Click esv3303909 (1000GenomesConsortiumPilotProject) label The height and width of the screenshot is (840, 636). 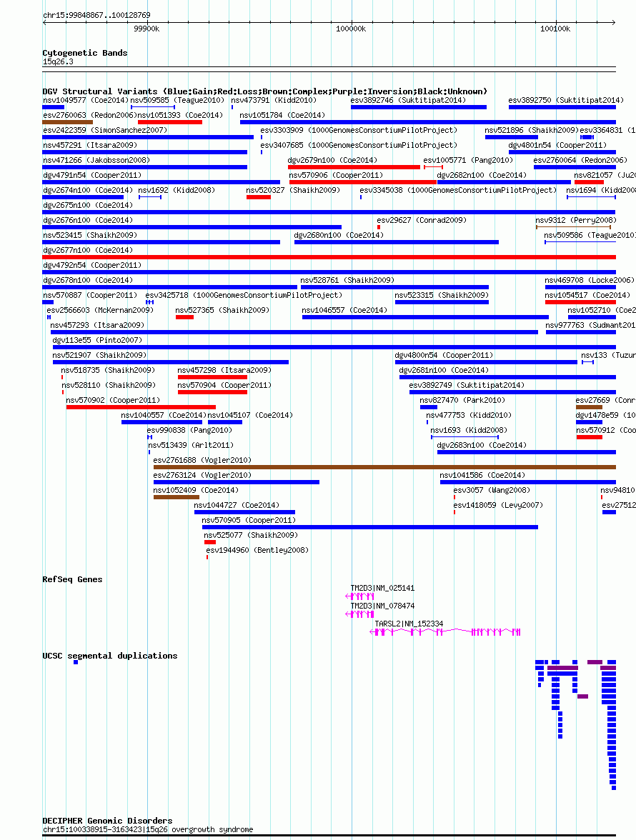[359, 130]
